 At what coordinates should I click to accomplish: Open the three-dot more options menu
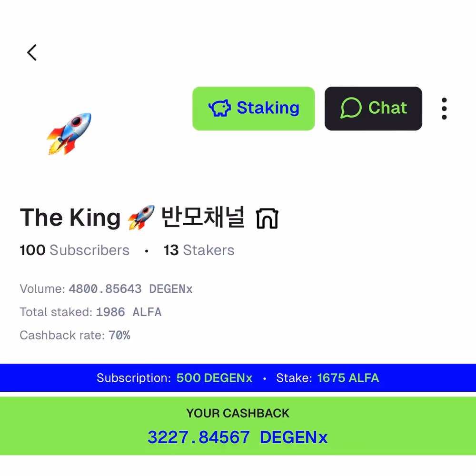click(444, 109)
